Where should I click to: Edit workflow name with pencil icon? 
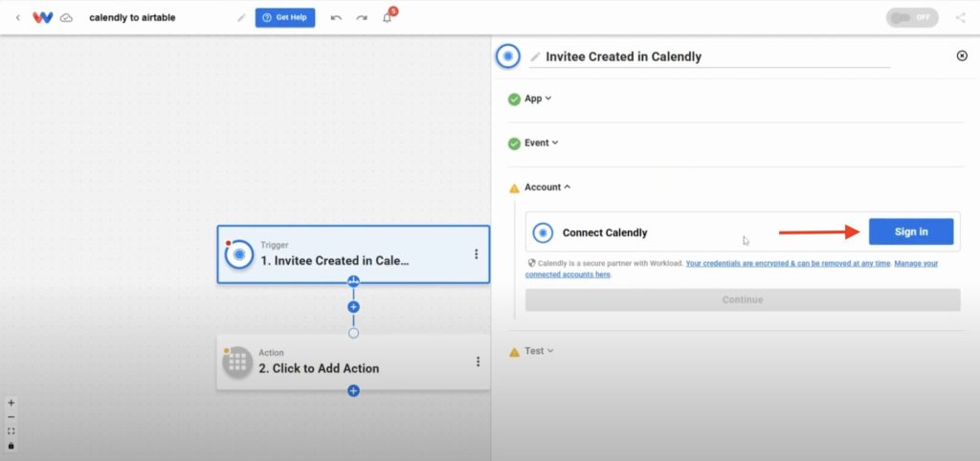pyautogui.click(x=241, y=17)
